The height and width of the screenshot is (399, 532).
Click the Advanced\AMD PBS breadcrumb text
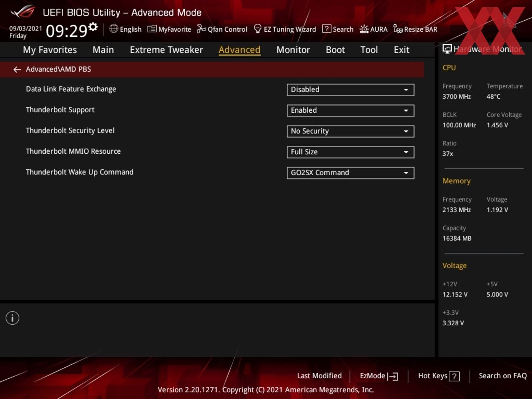58,69
